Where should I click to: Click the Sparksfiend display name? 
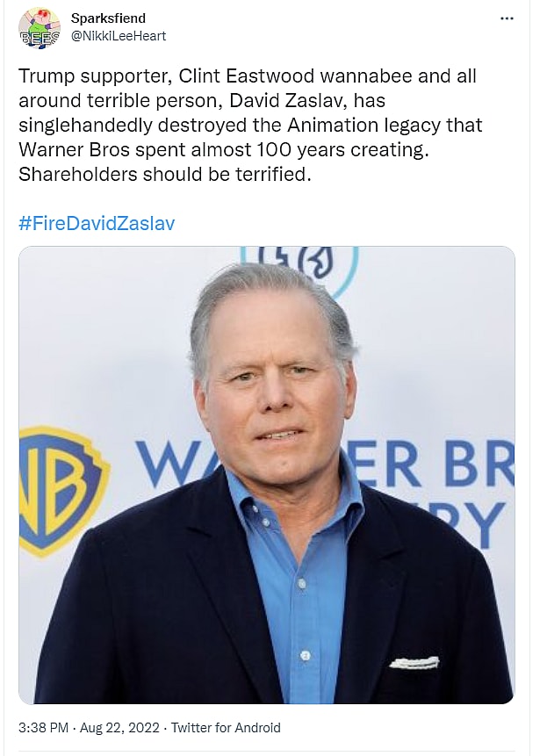[108, 18]
